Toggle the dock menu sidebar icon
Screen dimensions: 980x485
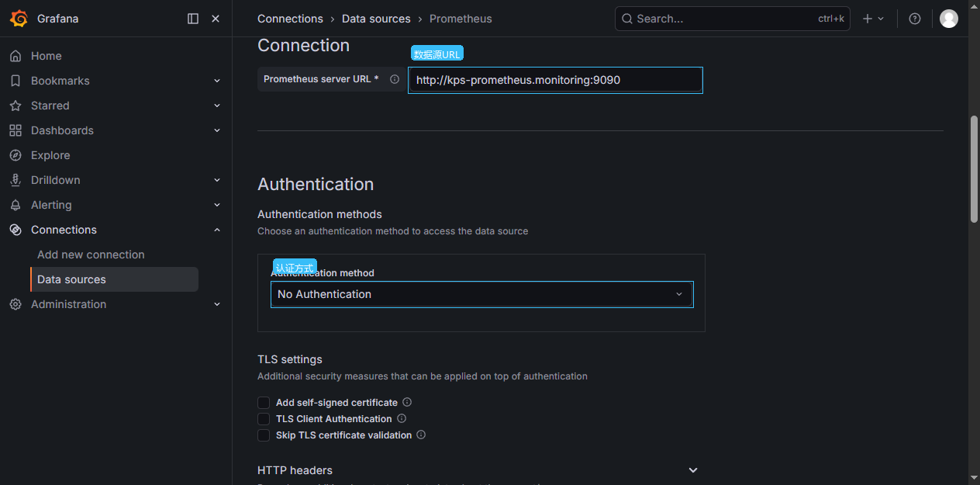tap(193, 19)
